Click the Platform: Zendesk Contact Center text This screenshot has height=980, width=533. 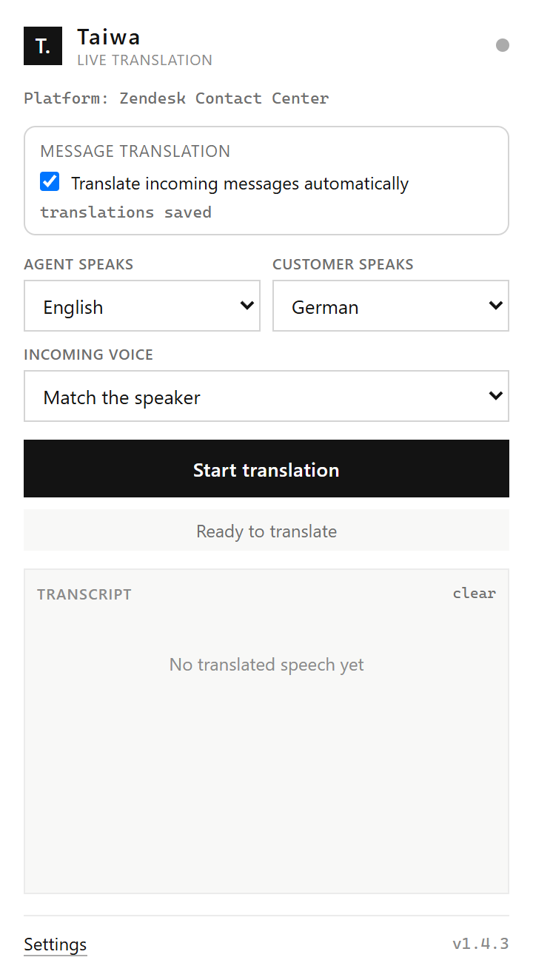point(176,98)
